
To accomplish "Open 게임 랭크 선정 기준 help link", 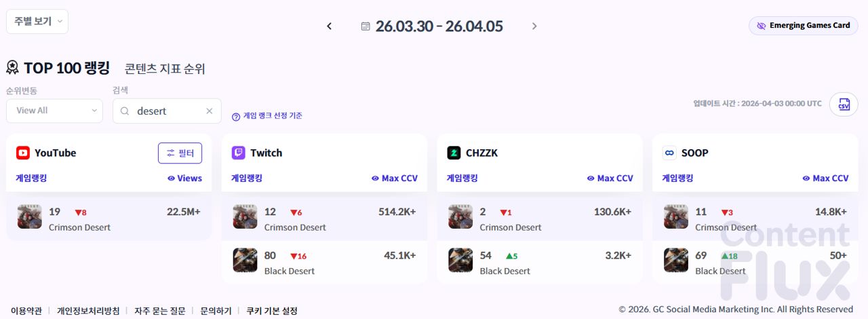I will click(x=267, y=116).
